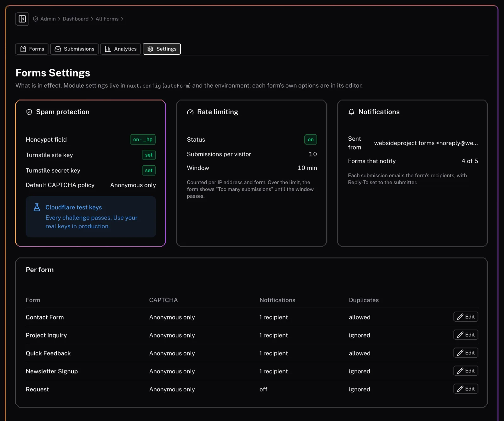The image size is (504, 421).
Task: Collapse the sidebar panel icon
Action: [22, 19]
